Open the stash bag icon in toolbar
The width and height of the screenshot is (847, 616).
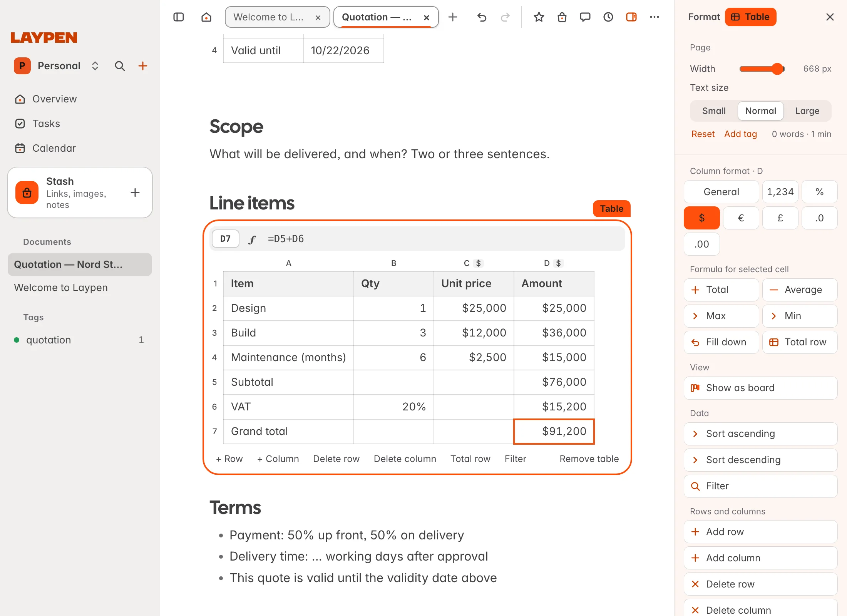point(562,17)
